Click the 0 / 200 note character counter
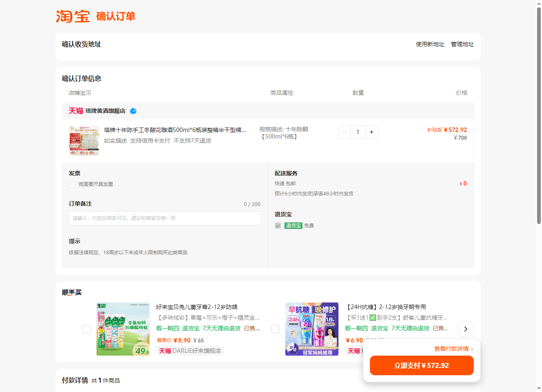The height and width of the screenshot is (392, 542). click(x=252, y=204)
